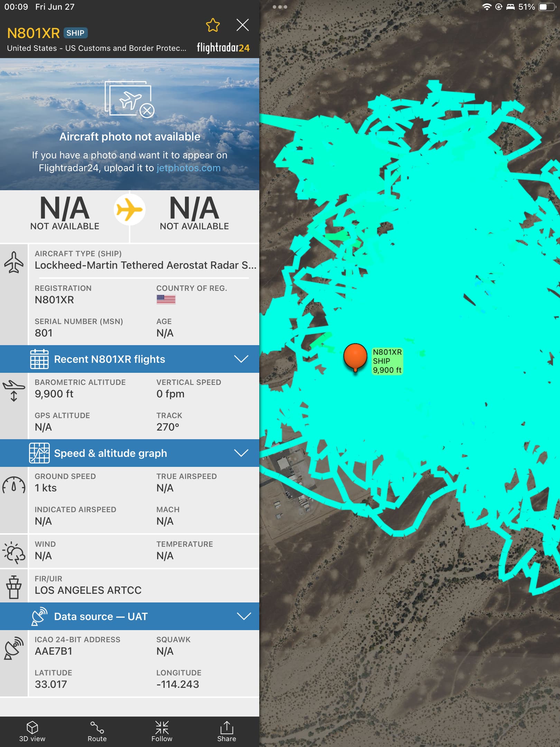Tap the speedometer ground speed icon

tap(14, 485)
